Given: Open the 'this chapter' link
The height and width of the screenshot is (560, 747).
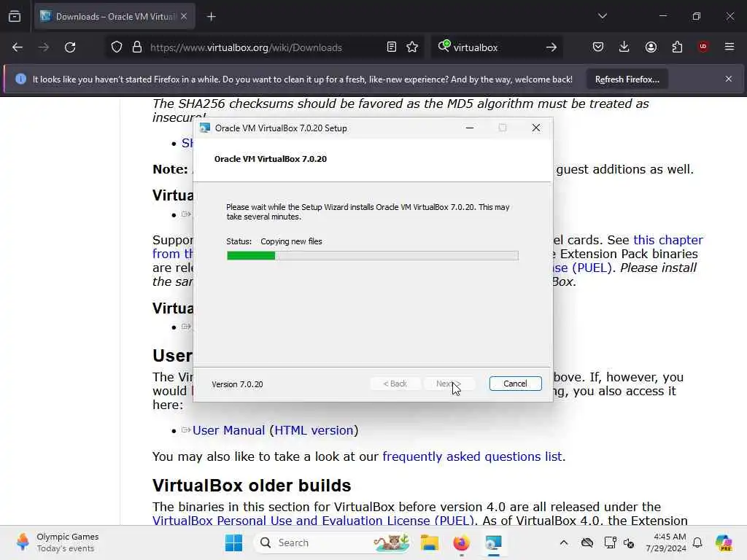Looking at the screenshot, I should 668,240.
